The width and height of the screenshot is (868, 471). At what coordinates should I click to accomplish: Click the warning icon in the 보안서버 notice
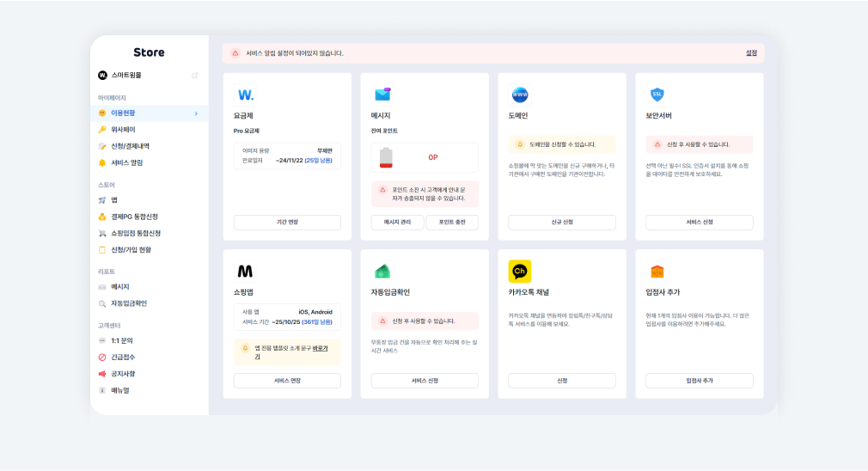tap(657, 144)
